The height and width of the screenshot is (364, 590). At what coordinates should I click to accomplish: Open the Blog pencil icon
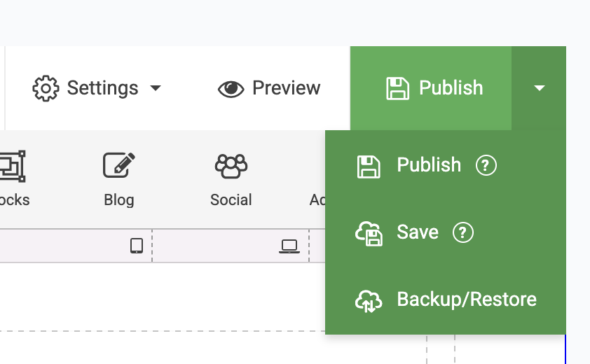pos(118,166)
